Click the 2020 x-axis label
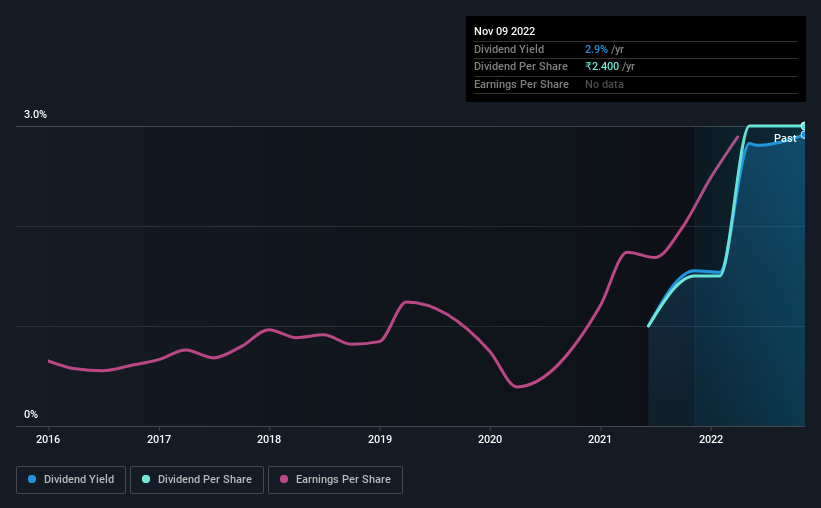The image size is (821, 508). 490,438
